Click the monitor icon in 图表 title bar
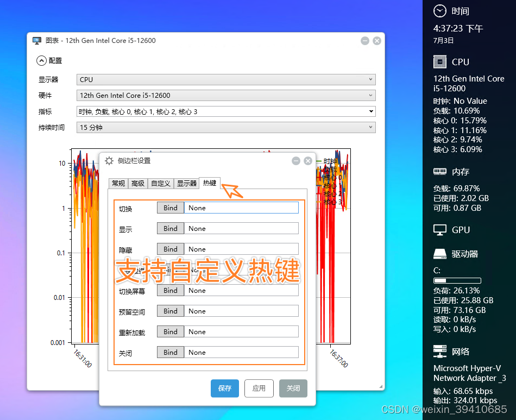 (37, 41)
